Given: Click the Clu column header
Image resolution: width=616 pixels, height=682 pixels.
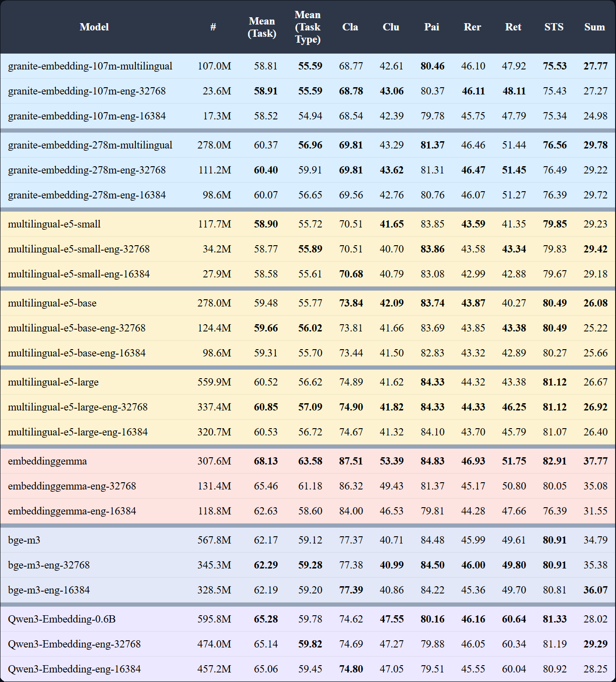Looking at the screenshot, I should click(391, 27).
